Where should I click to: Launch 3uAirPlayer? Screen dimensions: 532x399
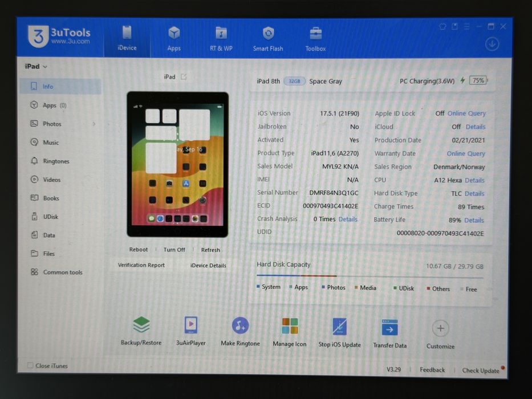click(x=190, y=331)
